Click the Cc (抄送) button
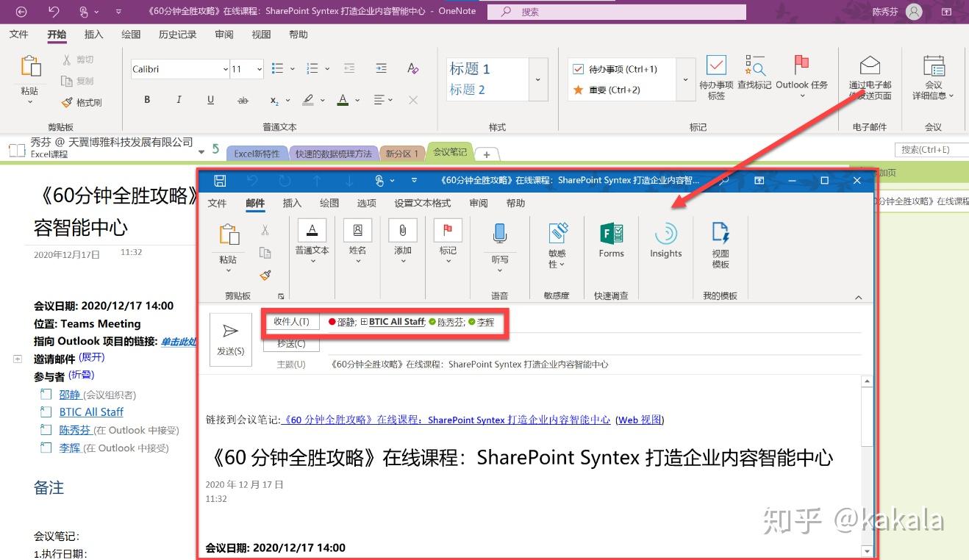The height and width of the screenshot is (560, 969). (291, 343)
